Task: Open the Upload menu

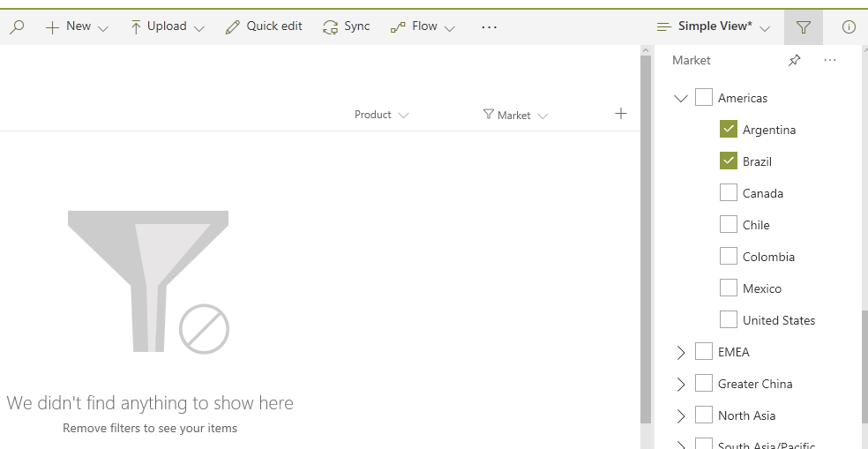Action: [x=167, y=26]
